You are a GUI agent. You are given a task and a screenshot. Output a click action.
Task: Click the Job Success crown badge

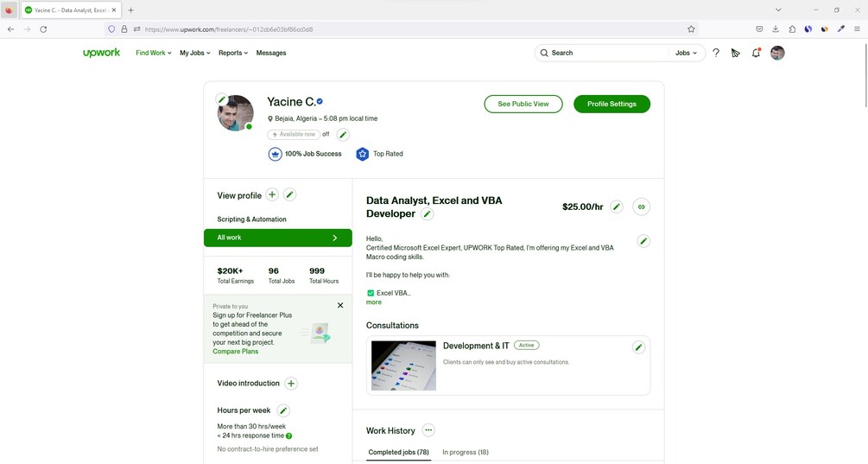[x=276, y=154]
